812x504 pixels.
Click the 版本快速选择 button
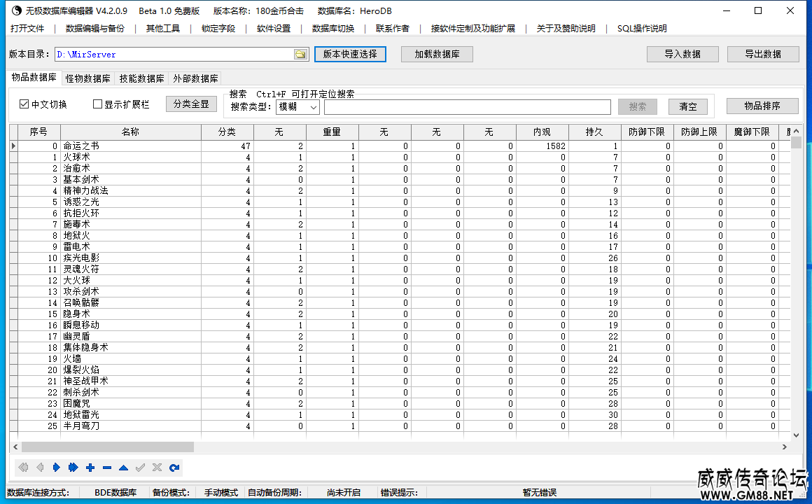tap(350, 54)
